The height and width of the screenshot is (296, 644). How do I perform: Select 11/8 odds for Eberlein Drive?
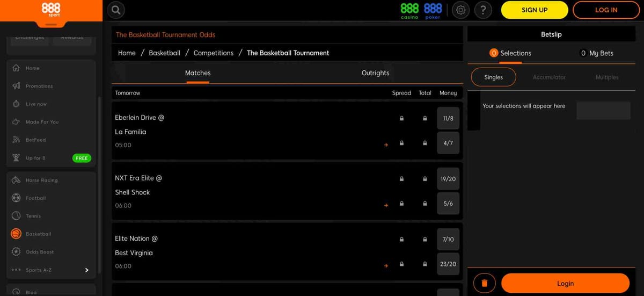pos(448,118)
